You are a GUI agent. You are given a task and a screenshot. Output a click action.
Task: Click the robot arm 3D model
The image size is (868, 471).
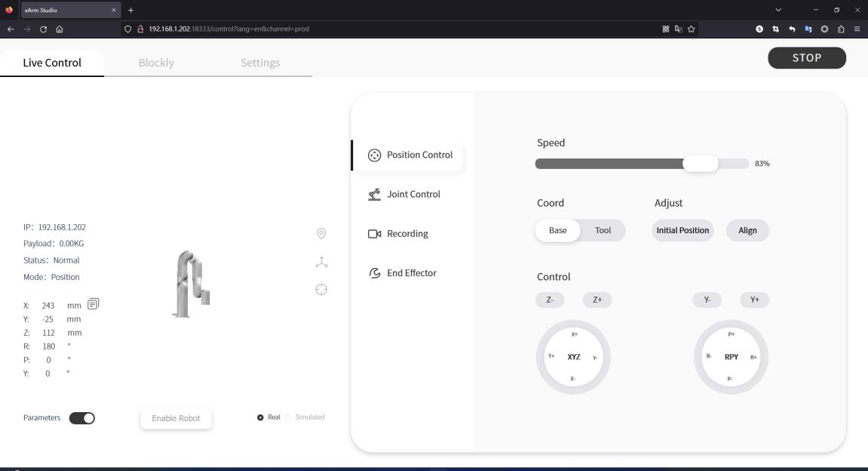tap(191, 285)
